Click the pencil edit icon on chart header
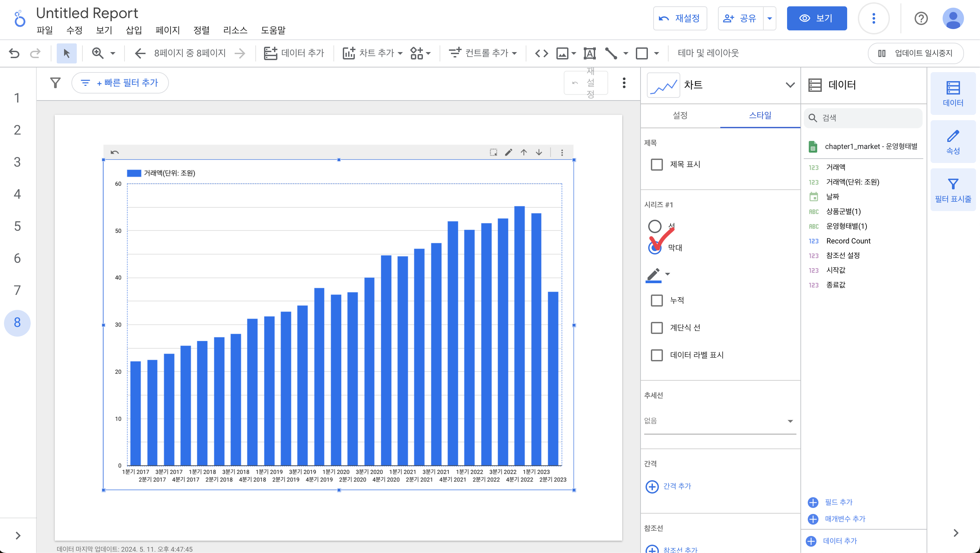Viewport: 980px width, 553px height. (508, 152)
